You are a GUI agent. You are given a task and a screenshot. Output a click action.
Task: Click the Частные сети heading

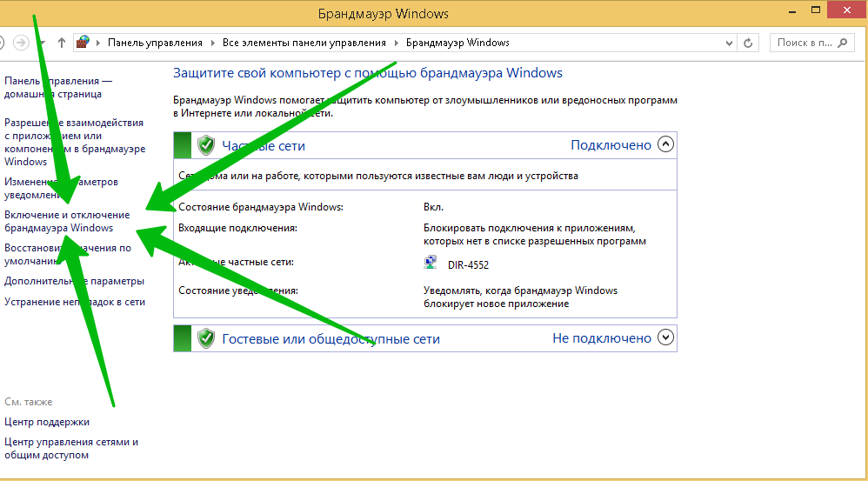click(x=264, y=146)
